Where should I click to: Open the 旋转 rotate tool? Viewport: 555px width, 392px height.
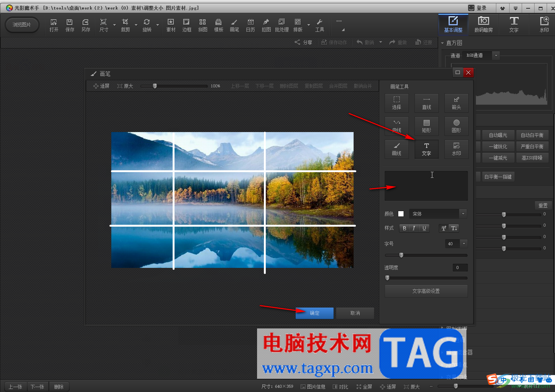pyautogui.click(x=147, y=25)
